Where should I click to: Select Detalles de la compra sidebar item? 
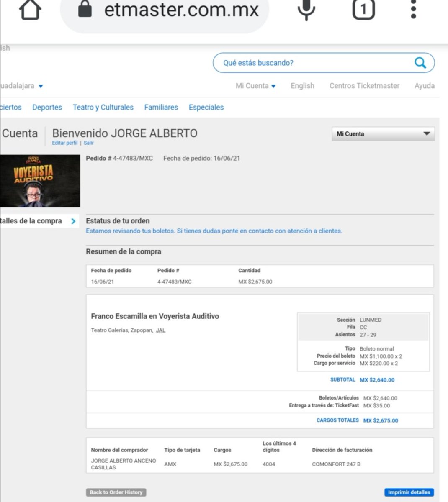coord(39,221)
